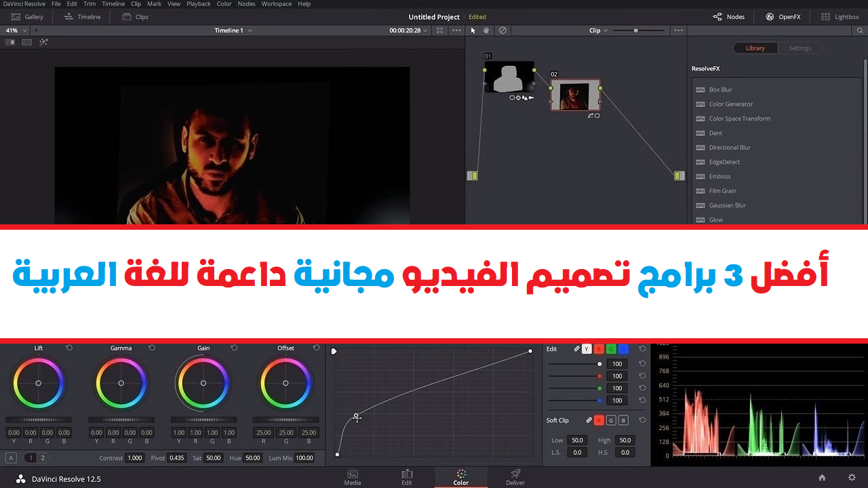Switch to color wheels page 2
This screenshot has width=868, height=488.
pyautogui.click(x=43, y=457)
